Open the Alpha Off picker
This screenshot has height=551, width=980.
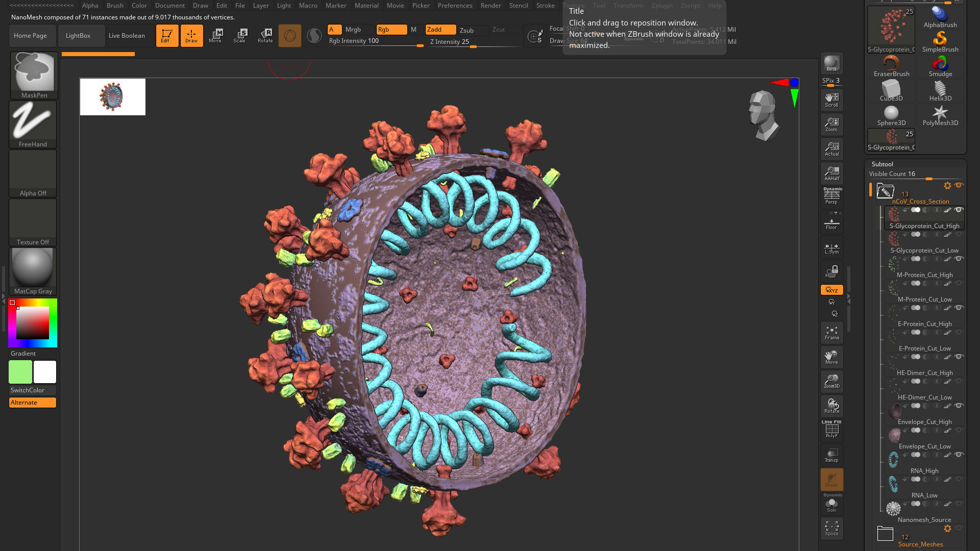33,173
